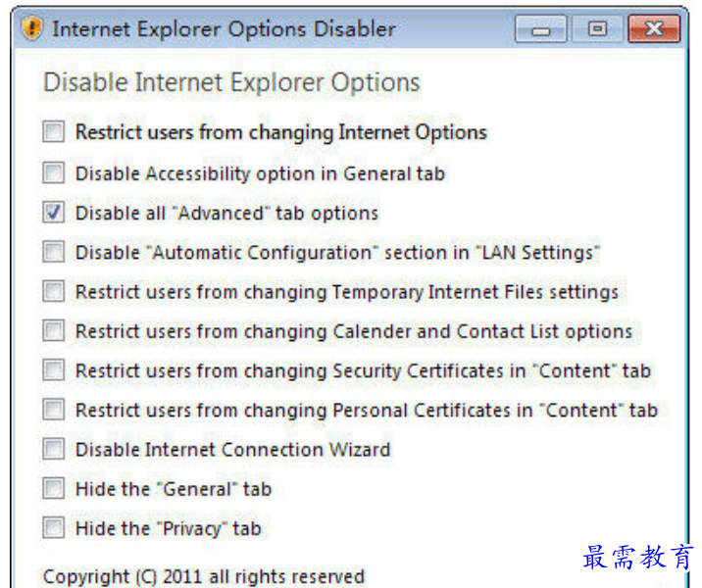This screenshot has height=588, width=702.
Task: Maximize the Options Disabler window
Action: [x=597, y=29]
